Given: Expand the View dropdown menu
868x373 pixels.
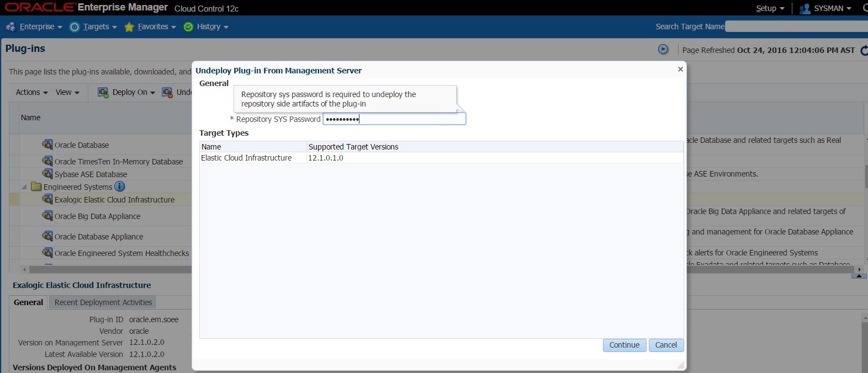Looking at the screenshot, I should [67, 92].
